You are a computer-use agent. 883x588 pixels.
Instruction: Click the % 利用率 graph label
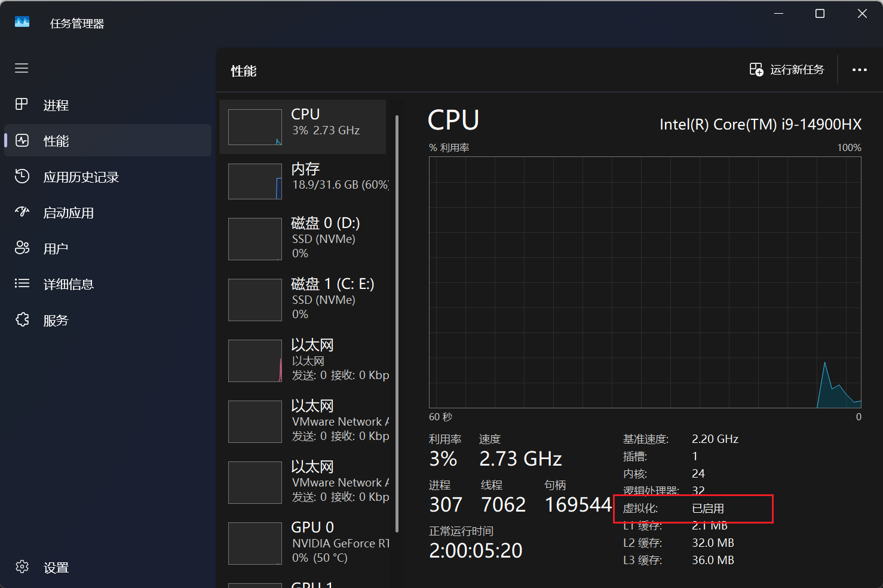449,147
